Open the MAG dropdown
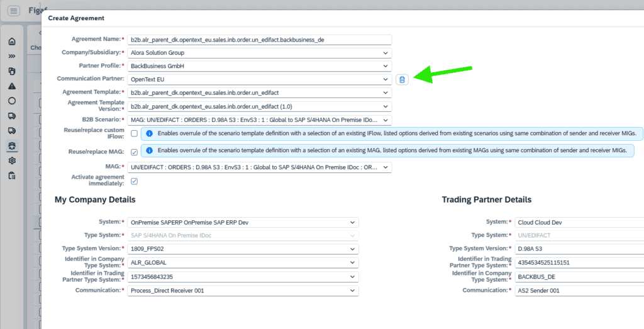644x329 pixels. point(260,167)
